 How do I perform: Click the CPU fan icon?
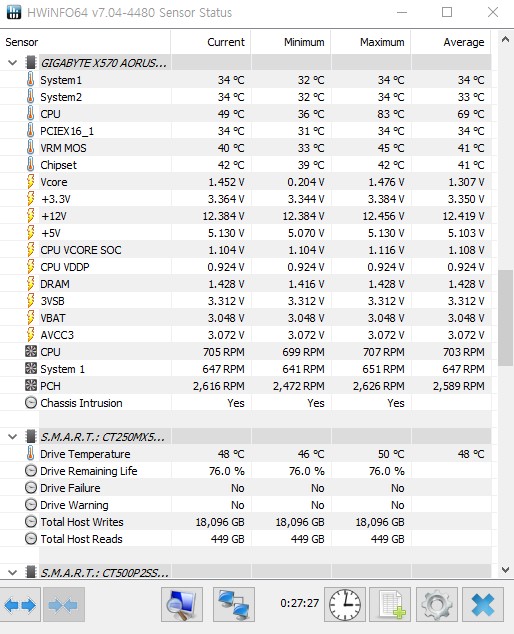click(31, 351)
